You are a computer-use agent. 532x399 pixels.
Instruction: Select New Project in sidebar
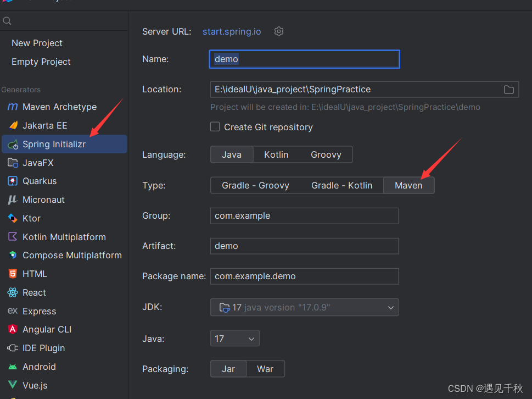[x=37, y=43]
